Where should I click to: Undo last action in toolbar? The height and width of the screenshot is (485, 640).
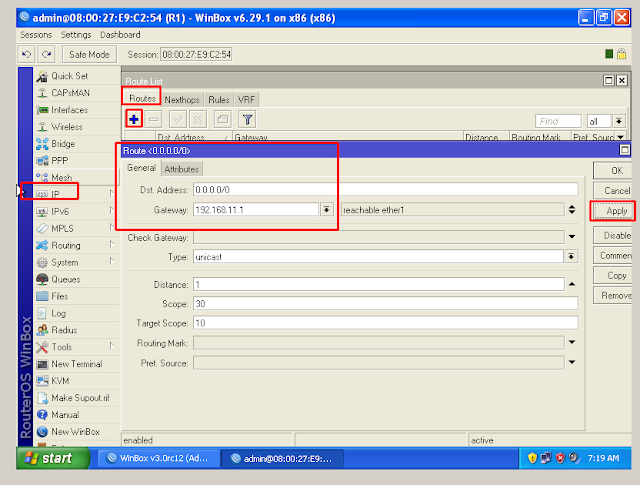click(27, 54)
